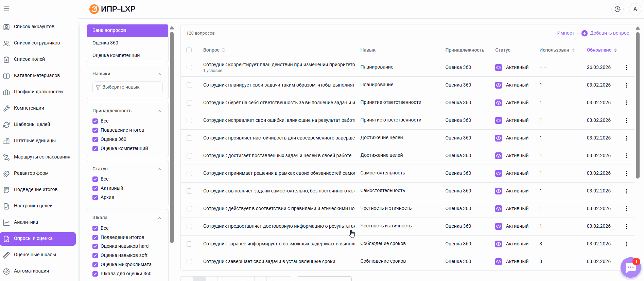Uncheck Оценка микроклимата scale filter
This screenshot has width=644, height=281.
click(95, 265)
